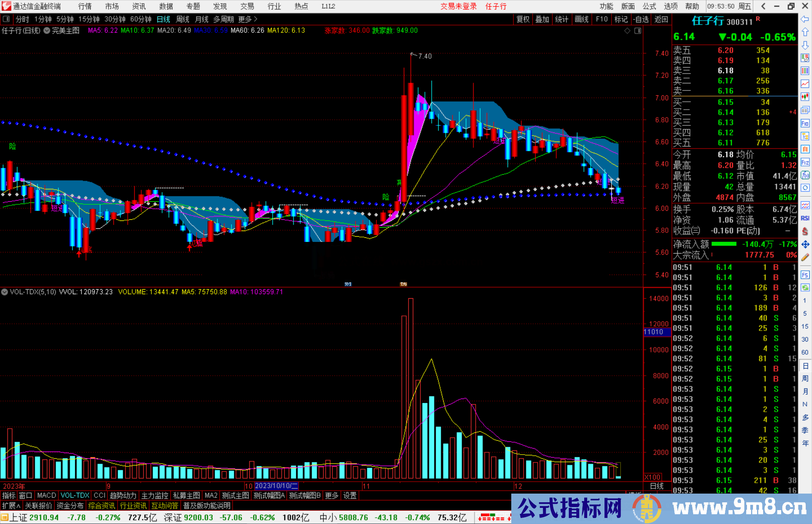
Task: Open the 行情 menu
Action: pyautogui.click(x=85, y=6)
